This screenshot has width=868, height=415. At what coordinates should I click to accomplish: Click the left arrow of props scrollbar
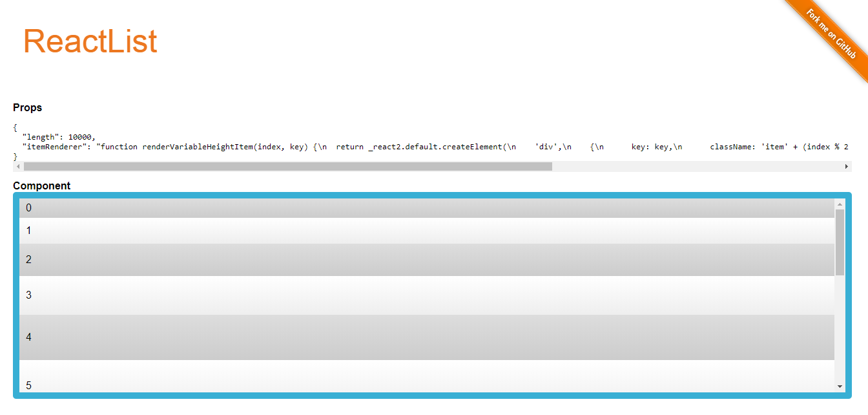point(18,166)
